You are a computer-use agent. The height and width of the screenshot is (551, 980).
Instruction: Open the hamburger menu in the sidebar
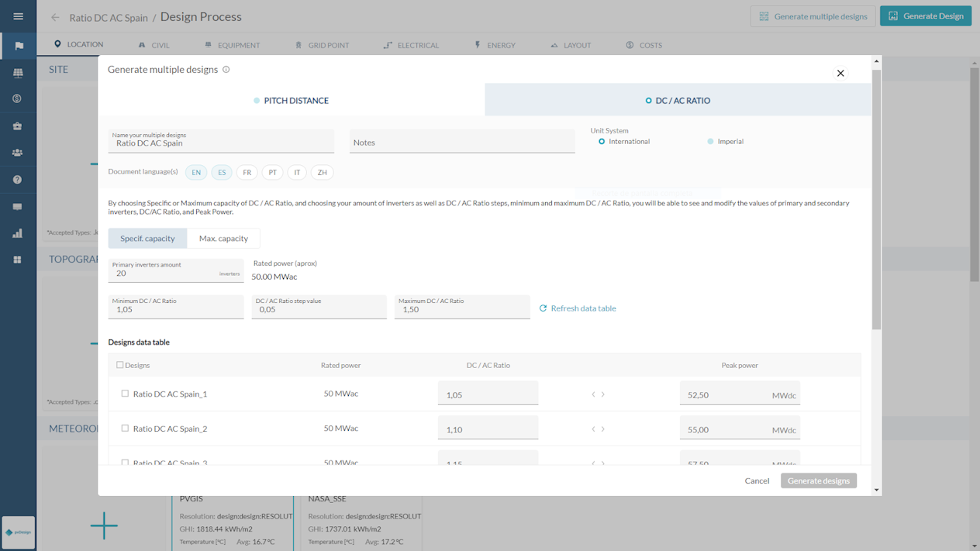pos(18,16)
